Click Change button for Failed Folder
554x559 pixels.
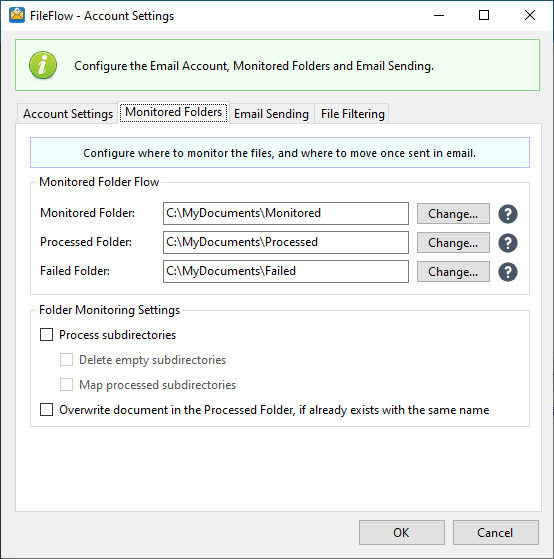click(453, 272)
